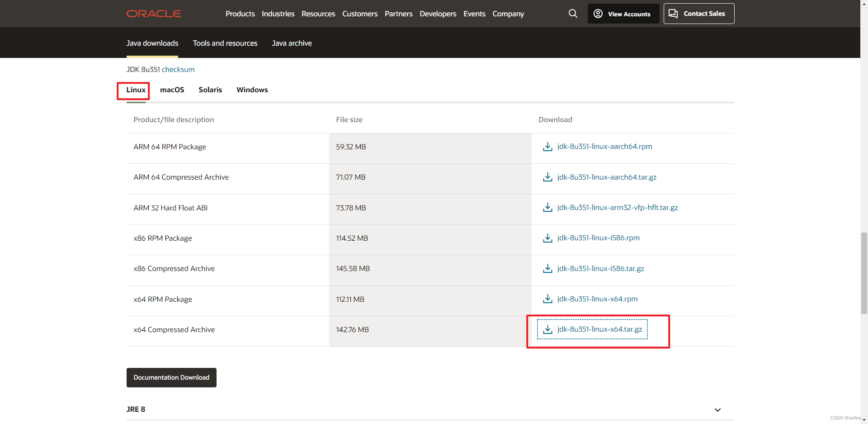Click the 145.58 MB file size
868x424 pixels.
click(353, 268)
